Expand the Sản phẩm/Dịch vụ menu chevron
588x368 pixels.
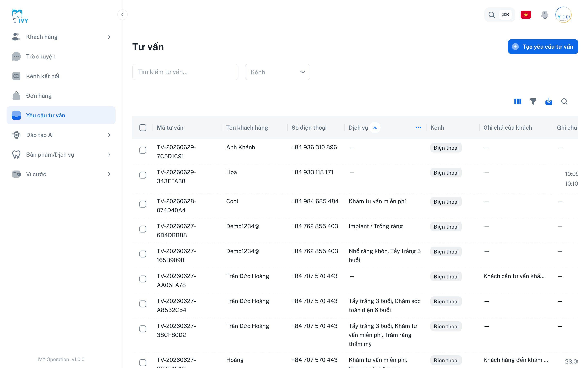pyautogui.click(x=109, y=155)
